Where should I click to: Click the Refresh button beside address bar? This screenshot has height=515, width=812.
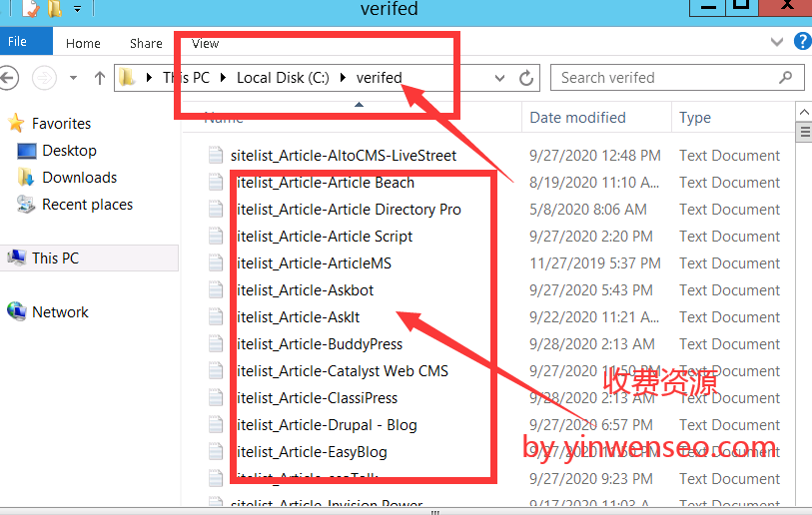point(528,78)
